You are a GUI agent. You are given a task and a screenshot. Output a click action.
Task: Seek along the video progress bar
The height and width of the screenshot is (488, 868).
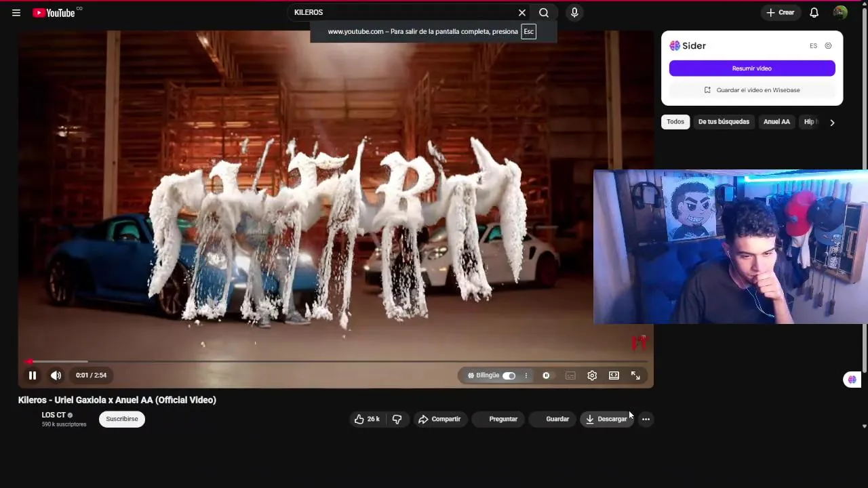(336, 361)
